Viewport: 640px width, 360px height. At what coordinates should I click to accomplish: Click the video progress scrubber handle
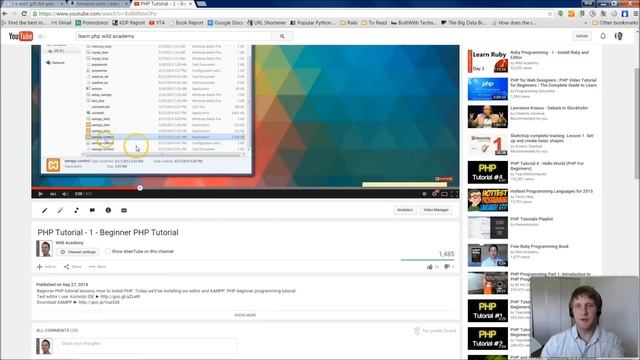tap(140, 188)
